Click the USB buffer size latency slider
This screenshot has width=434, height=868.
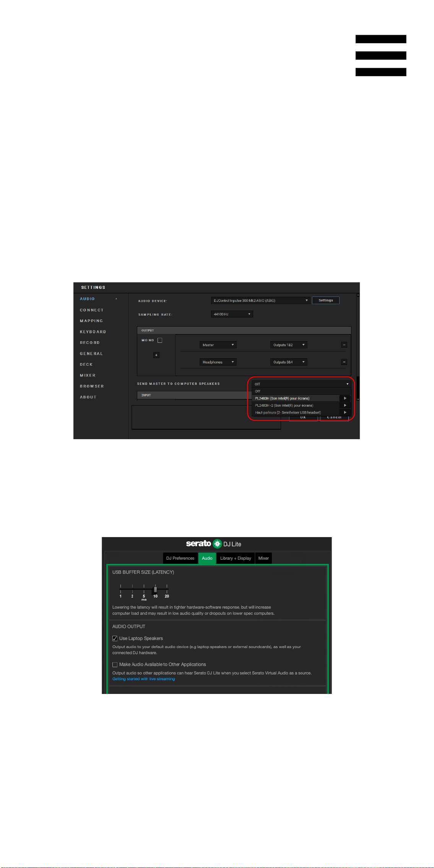click(x=144, y=590)
